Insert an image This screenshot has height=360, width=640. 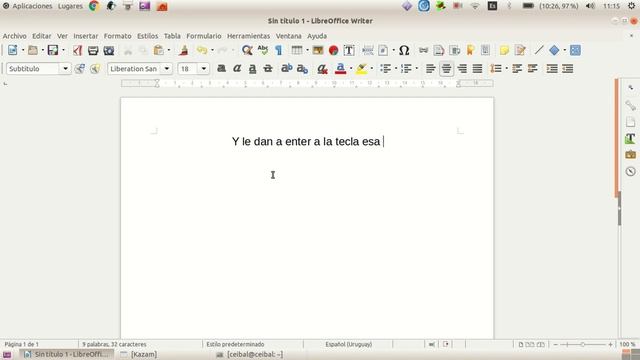pos(318,50)
